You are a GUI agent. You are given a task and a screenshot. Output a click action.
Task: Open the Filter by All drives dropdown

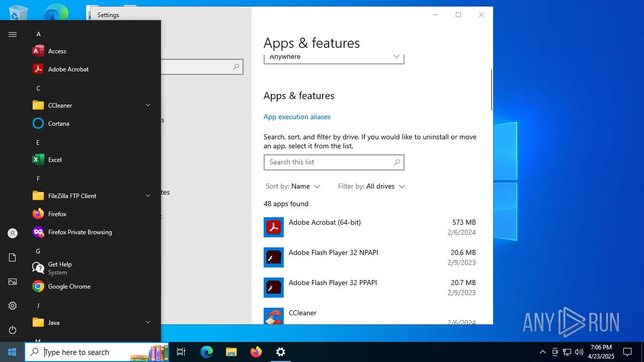tap(371, 186)
